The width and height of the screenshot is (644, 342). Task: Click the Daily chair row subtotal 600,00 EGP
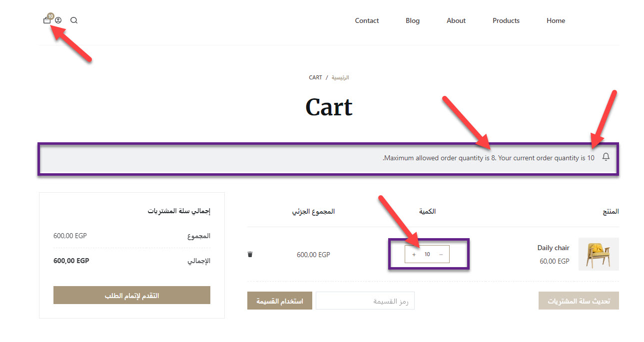click(313, 255)
